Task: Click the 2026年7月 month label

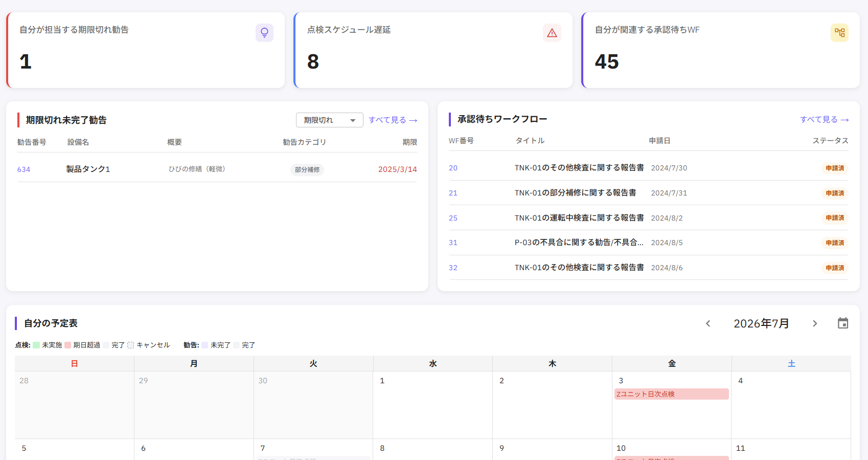Action: (761, 323)
